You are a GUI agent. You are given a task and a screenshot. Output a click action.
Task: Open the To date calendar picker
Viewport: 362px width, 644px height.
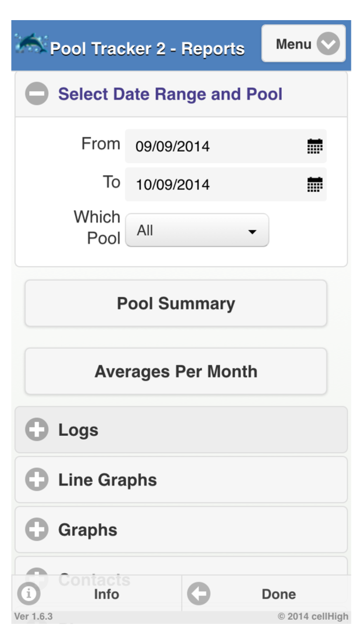click(x=315, y=185)
